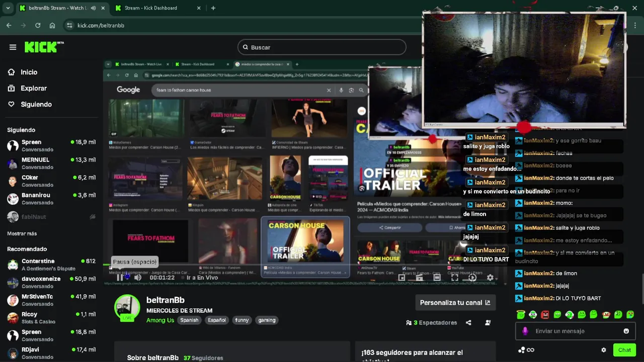Open COker's channel in followed list
This screenshot has width=644, height=362.
coord(51,181)
